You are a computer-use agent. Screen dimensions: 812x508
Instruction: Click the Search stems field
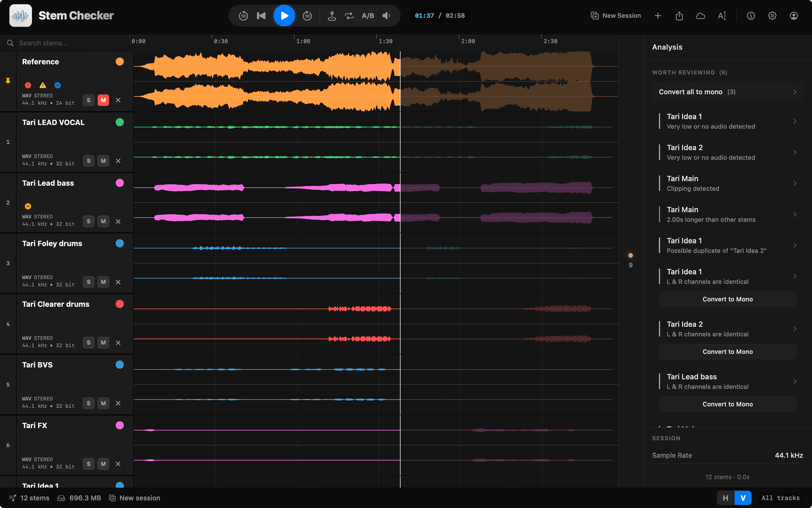tap(66, 43)
